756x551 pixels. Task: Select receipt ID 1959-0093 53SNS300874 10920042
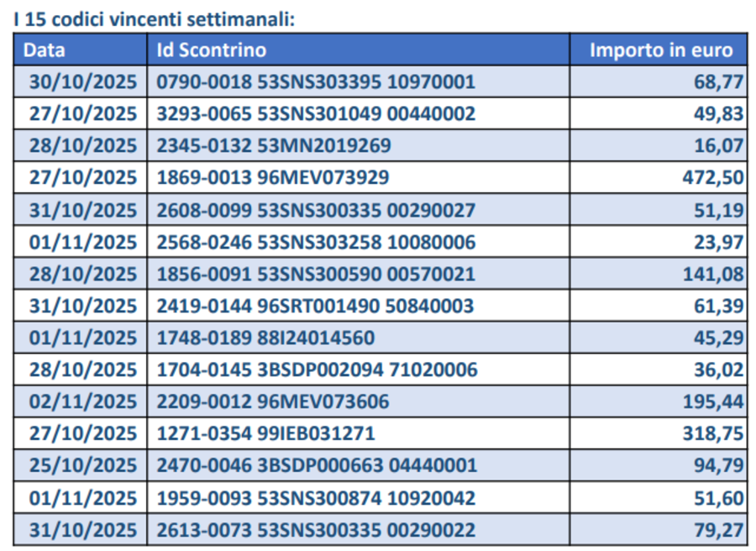click(x=316, y=498)
